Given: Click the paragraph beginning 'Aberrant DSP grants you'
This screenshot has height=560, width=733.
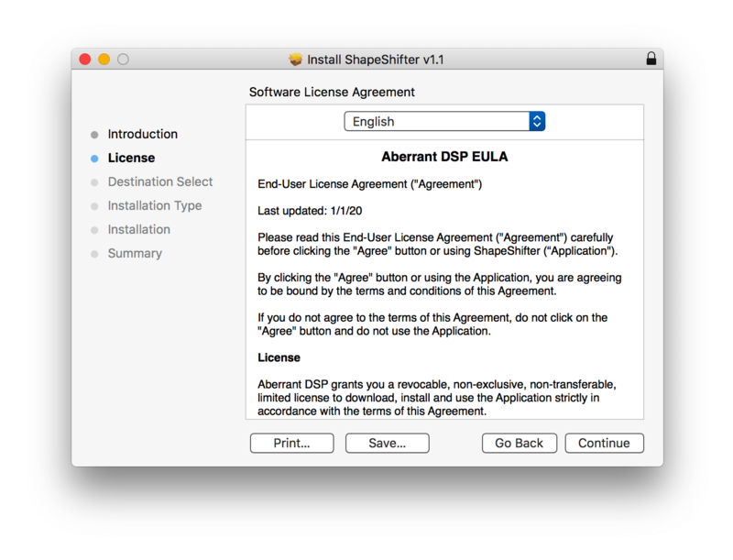Looking at the screenshot, I should tap(437, 398).
